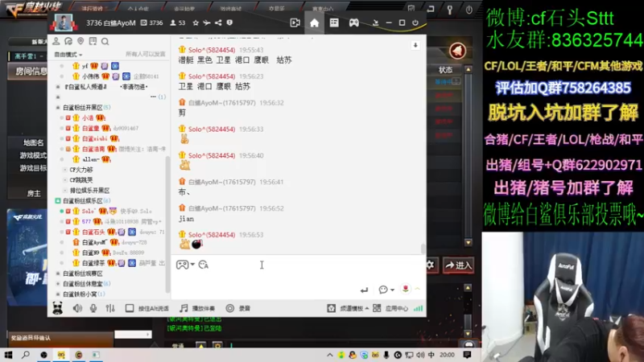Share channel 3736 via share icon
Viewport: 644px width, 362px height.
click(218, 23)
